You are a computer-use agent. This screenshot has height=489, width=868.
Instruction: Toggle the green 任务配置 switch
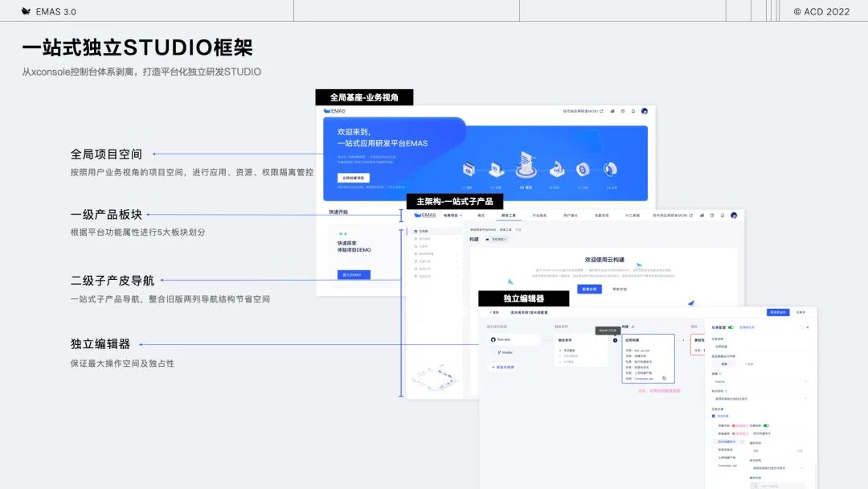731,327
